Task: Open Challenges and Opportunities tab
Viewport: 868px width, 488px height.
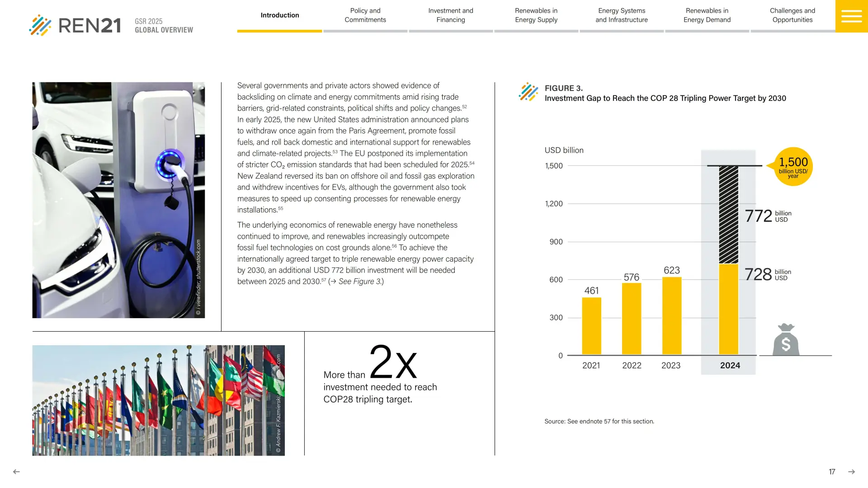Action: tap(792, 15)
